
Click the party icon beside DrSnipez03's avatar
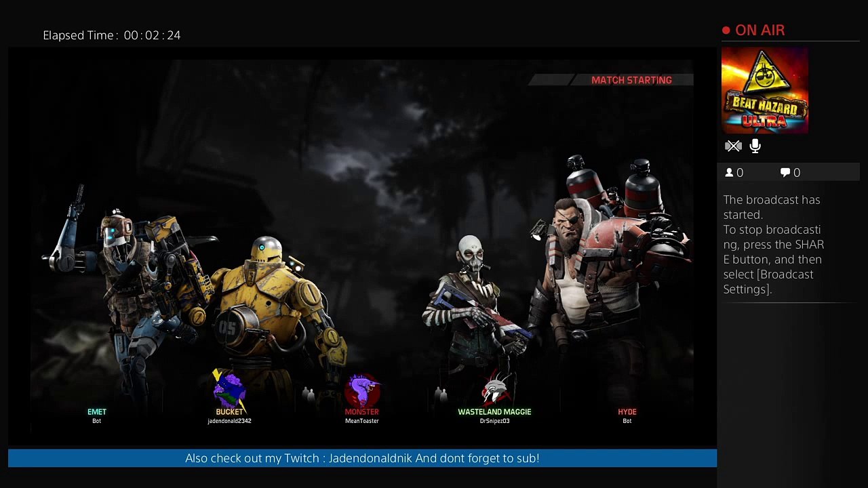[441, 393]
